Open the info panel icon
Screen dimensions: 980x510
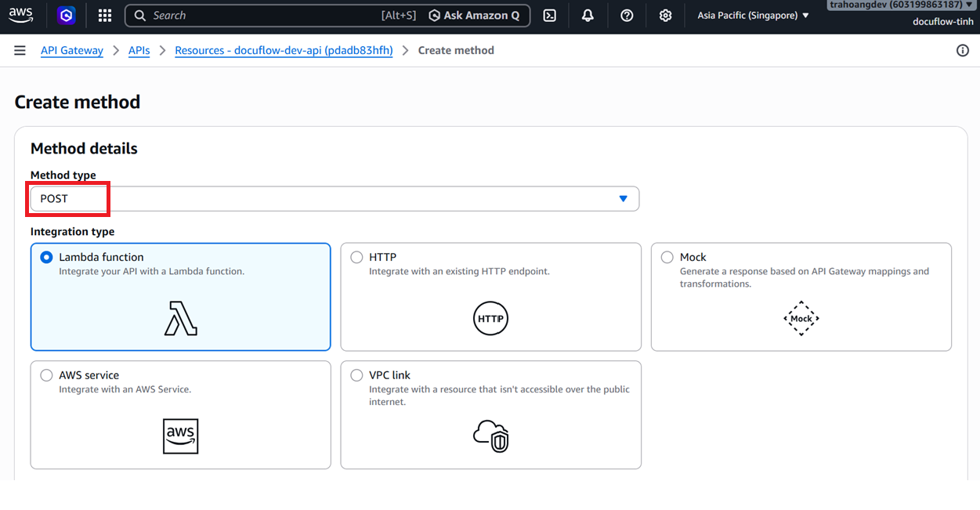coord(963,50)
